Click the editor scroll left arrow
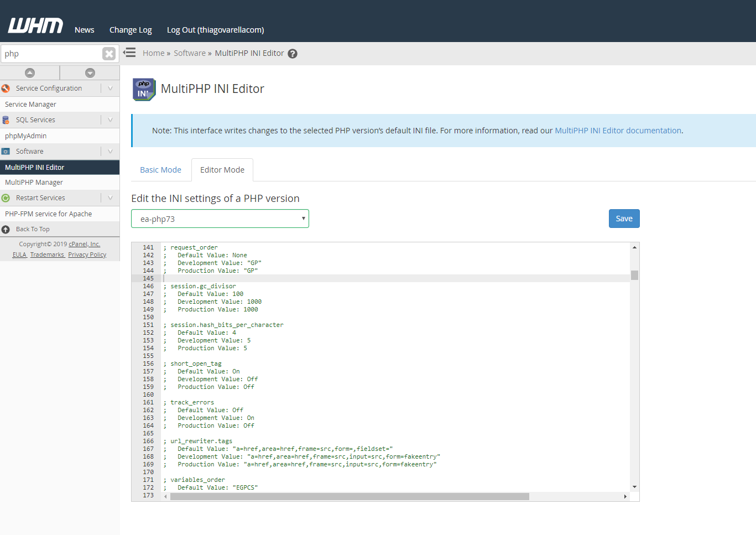 pos(165,496)
